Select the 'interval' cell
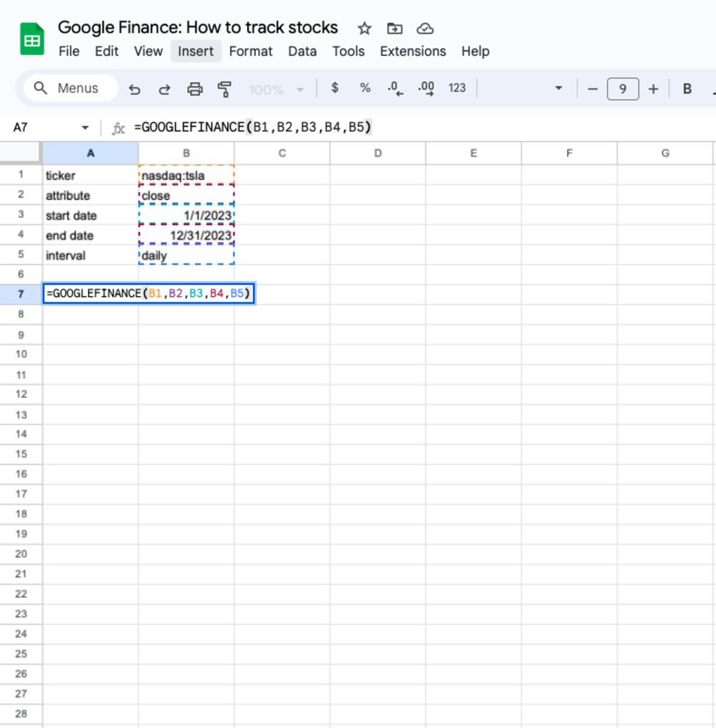 click(90, 255)
